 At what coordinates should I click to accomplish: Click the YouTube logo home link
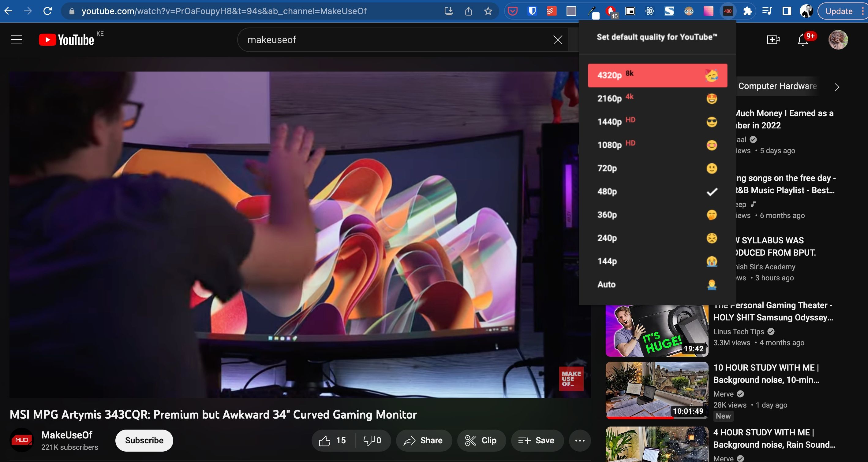(66, 40)
